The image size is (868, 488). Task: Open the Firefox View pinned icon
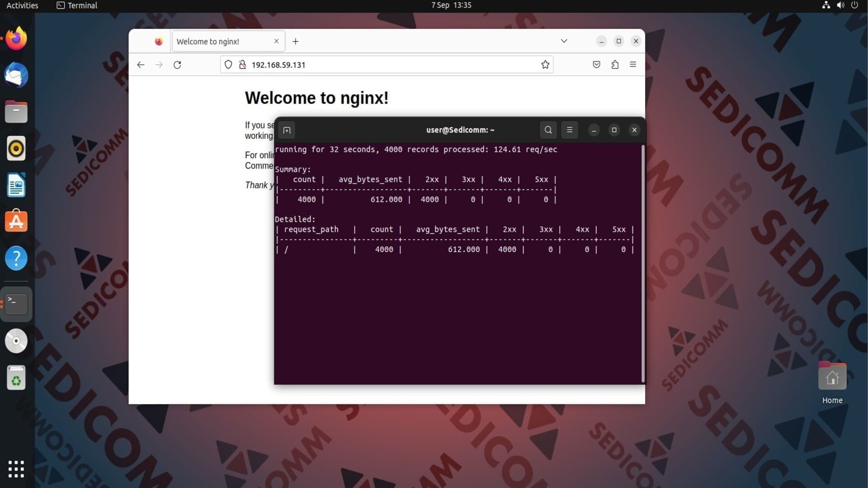pyautogui.click(x=159, y=42)
